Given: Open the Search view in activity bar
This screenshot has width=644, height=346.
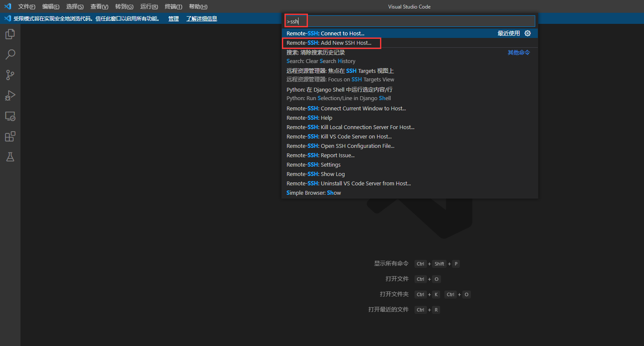Looking at the screenshot, I should 10,55.
